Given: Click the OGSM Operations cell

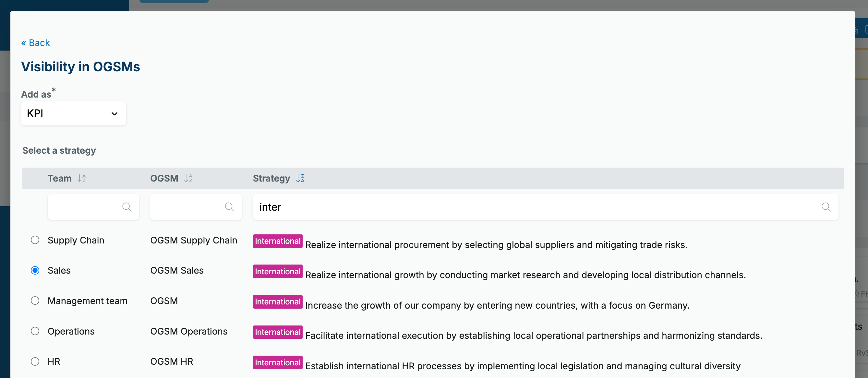Looking at the screenshot, I should (189, 332).
